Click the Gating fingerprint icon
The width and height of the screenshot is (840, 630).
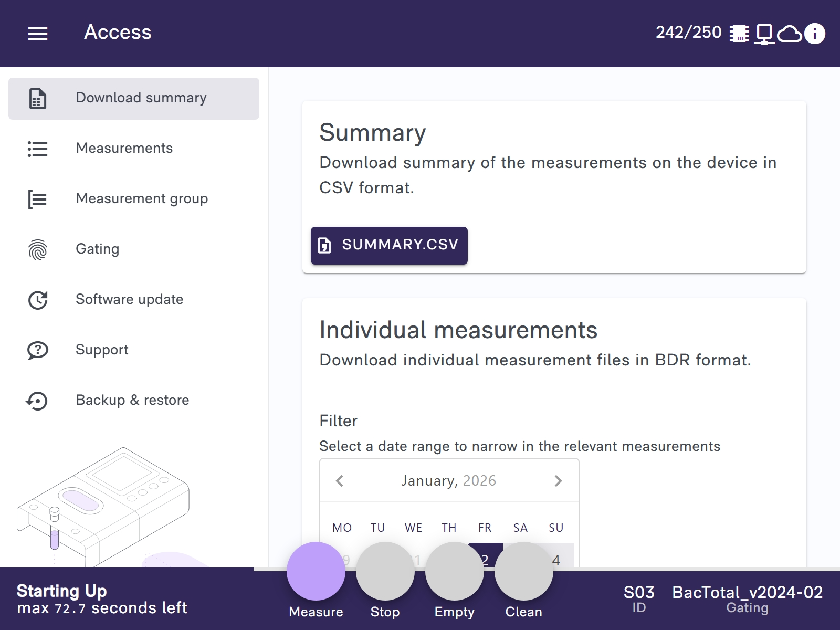point(38,249)
